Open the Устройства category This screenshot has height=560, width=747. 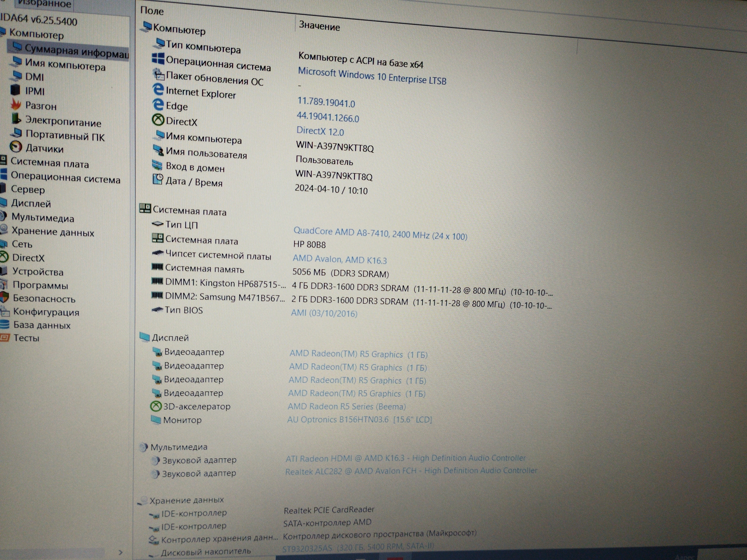tap(38, 271)
